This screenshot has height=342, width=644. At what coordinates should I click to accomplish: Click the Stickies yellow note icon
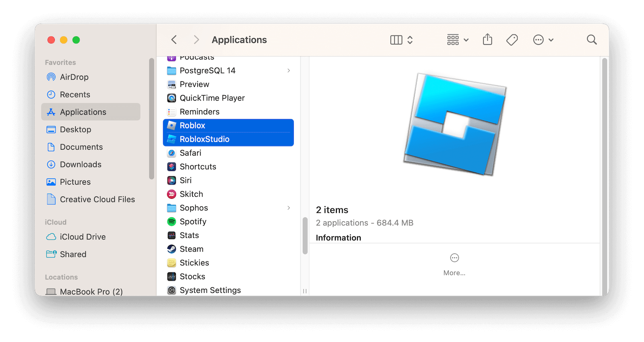(x=171, y=263)
